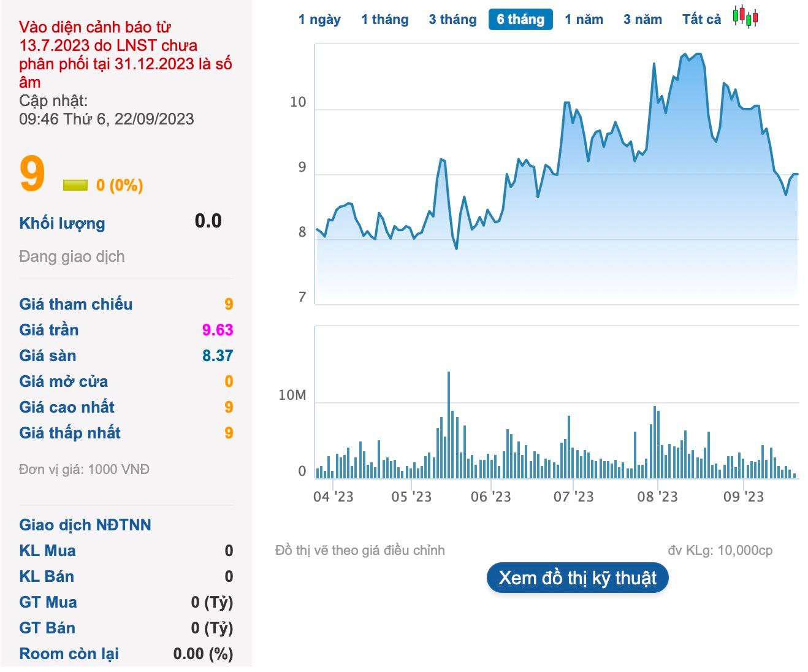Click the '05 '23' x-axis label
This screenshot has height=672, width=808.
point(411,497)
